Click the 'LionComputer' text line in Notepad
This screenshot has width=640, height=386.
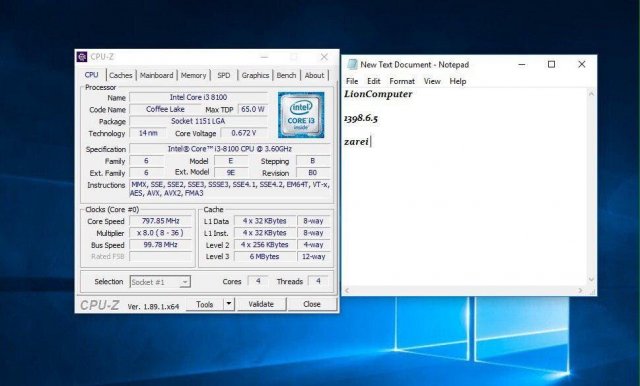pyautogui.click(x=378, y=94)
